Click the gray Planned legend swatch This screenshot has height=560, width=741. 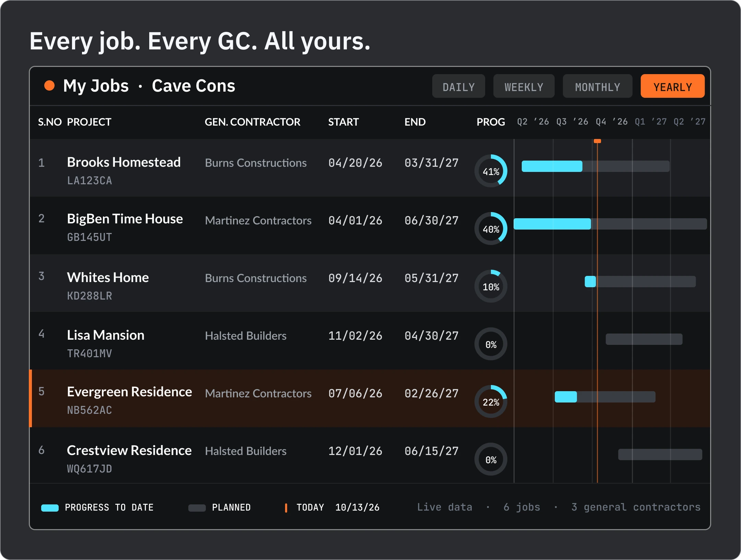[x=197, y=508]
